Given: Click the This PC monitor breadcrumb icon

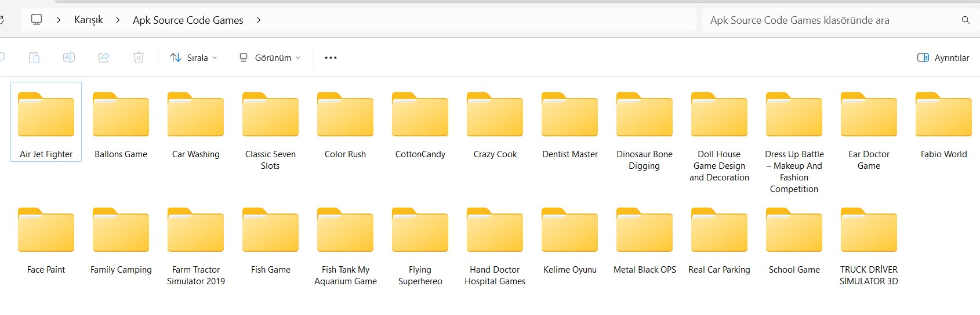Looking at the screenshot, I should click(x=37, y=20).
